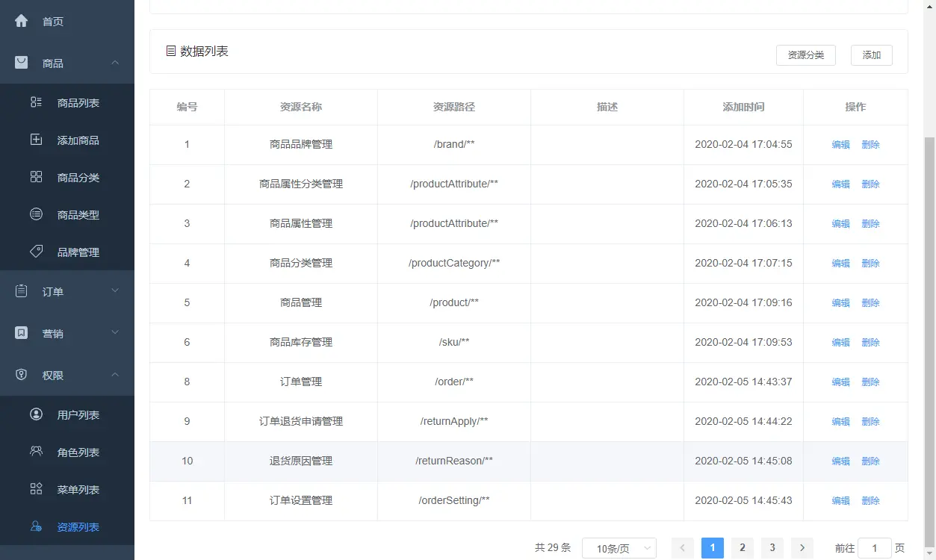Click the home icon beside 首页
Viewport: 936px width, 560px height.
[22, 21]
